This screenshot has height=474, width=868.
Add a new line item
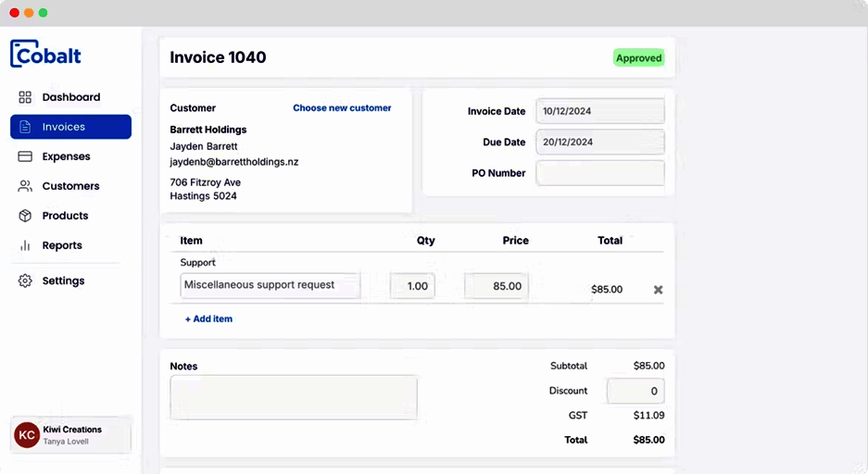tap(208, 318)
